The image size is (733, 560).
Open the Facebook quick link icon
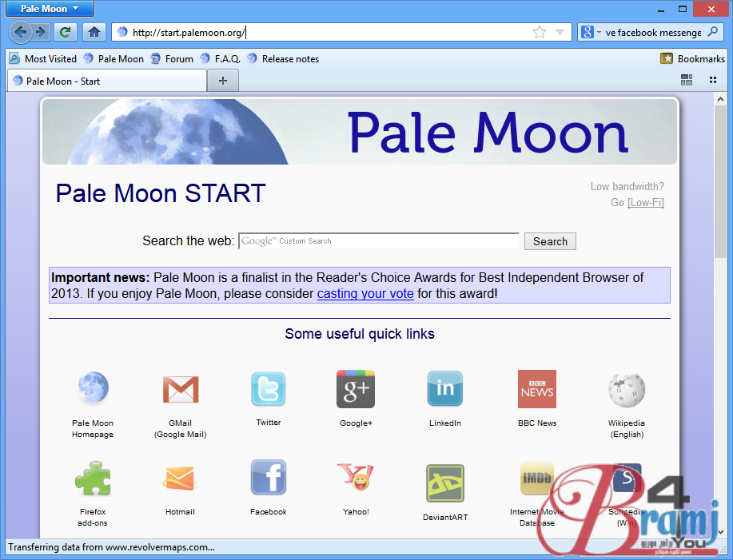(268, 478)
